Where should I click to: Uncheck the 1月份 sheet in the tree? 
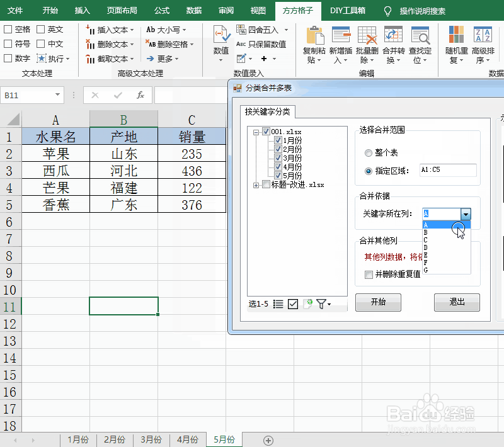pyautogui.click(x=278, y=140)
